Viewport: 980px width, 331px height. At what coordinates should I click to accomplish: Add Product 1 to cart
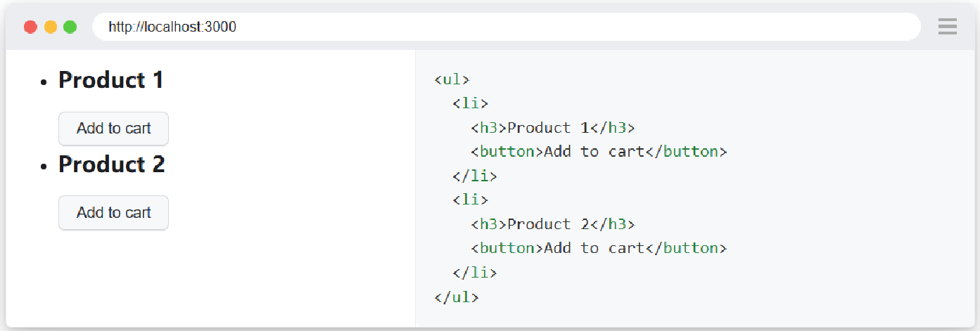[113, 129]
